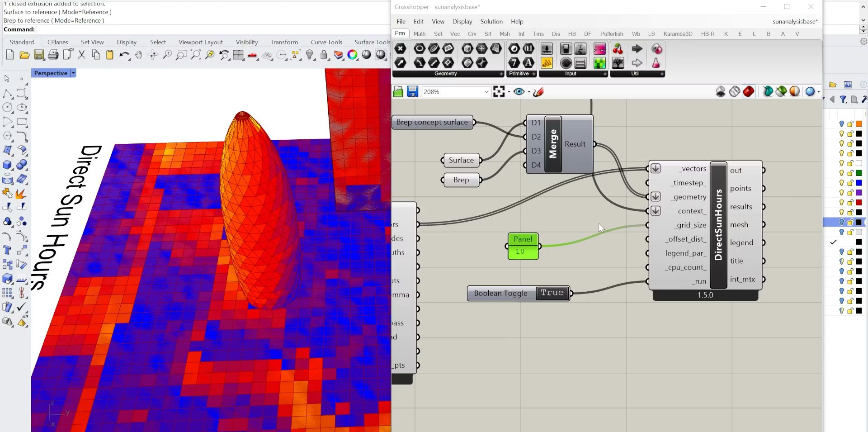Click the Undo arrow icon
868x432 pixels.
coord(123,55)
